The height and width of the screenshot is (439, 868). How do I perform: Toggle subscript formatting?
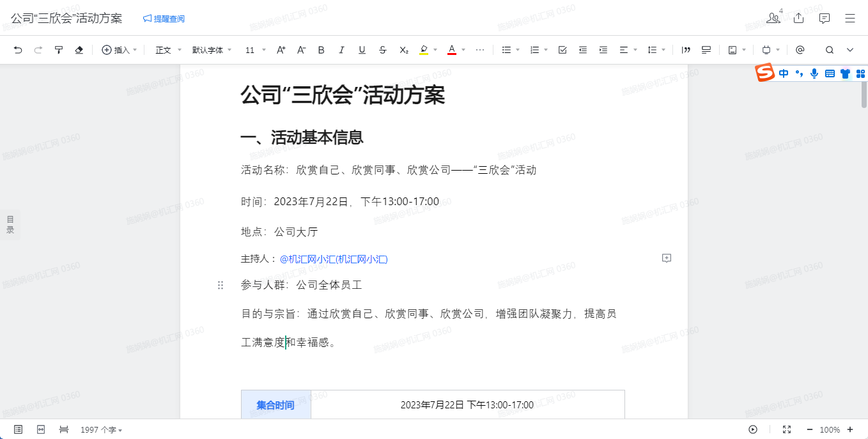click(404, 50)
